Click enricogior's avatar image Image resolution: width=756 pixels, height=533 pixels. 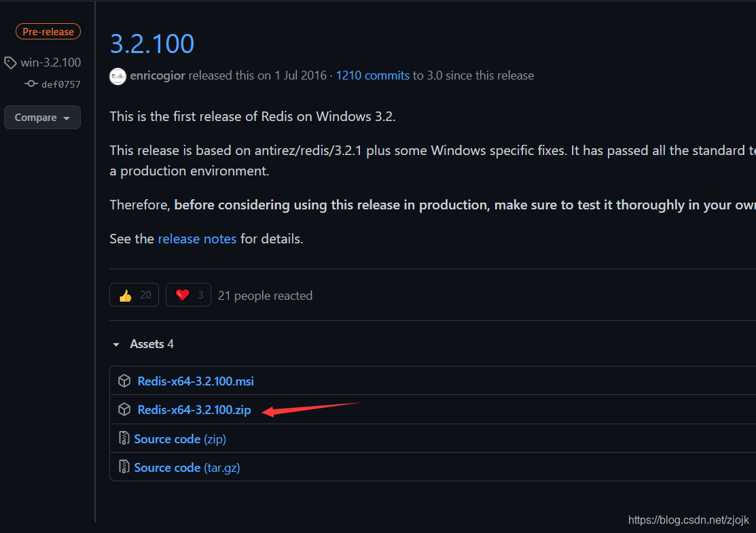118,76
